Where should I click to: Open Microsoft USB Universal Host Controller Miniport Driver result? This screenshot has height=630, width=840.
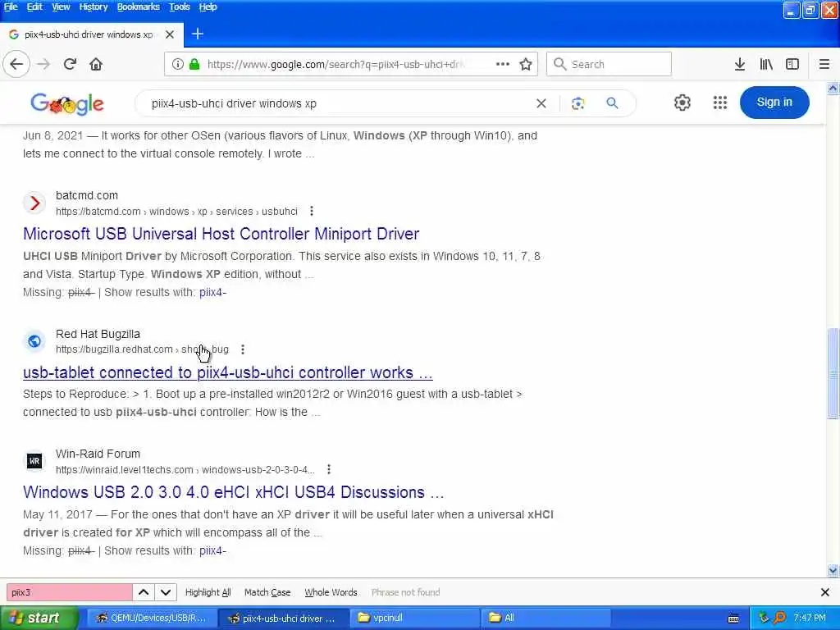(221, 234)
